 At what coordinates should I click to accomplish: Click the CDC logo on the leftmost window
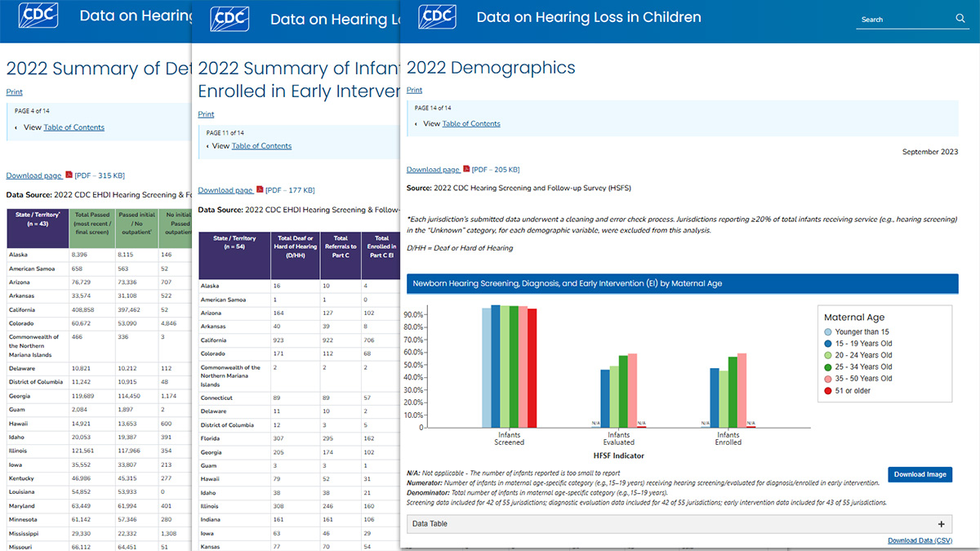(x=38, y=16)
